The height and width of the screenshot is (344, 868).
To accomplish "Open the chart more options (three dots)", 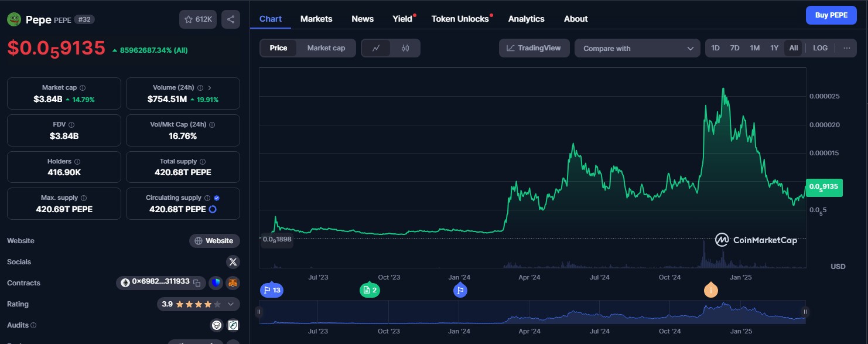I will pos(847,48).
